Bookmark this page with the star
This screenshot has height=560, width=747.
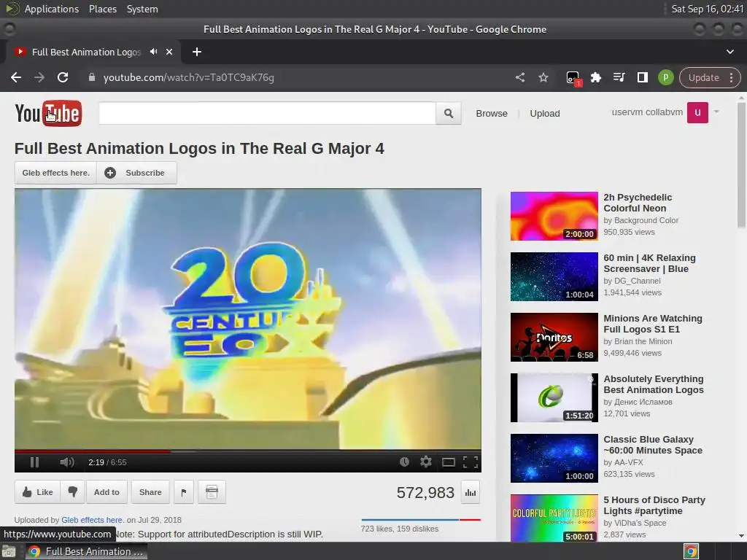(543, 77)
